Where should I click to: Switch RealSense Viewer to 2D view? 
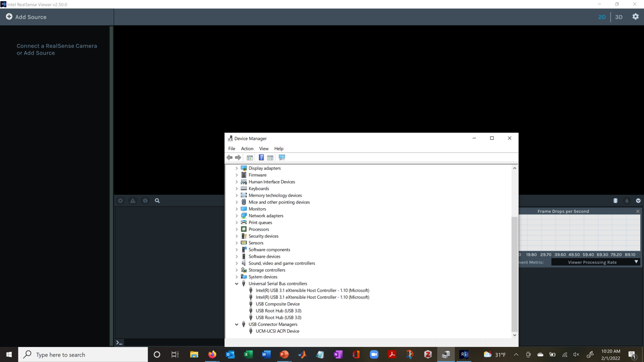pos(602,17)
